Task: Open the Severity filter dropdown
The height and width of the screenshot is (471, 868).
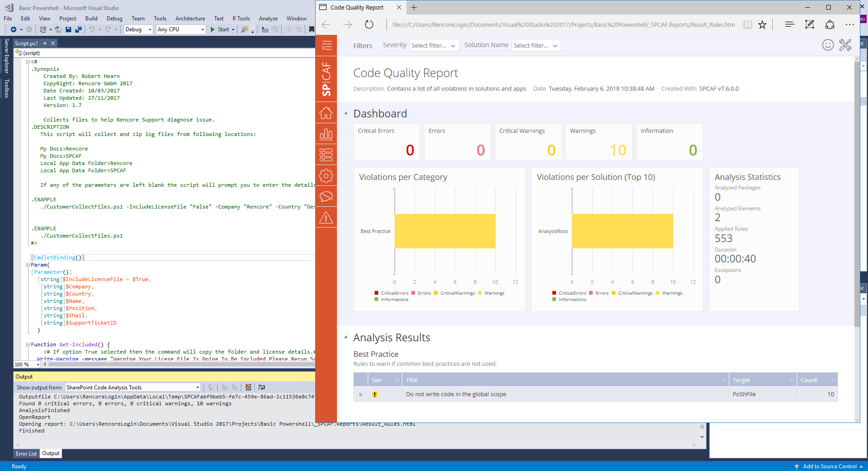Action: coord(434,45)
